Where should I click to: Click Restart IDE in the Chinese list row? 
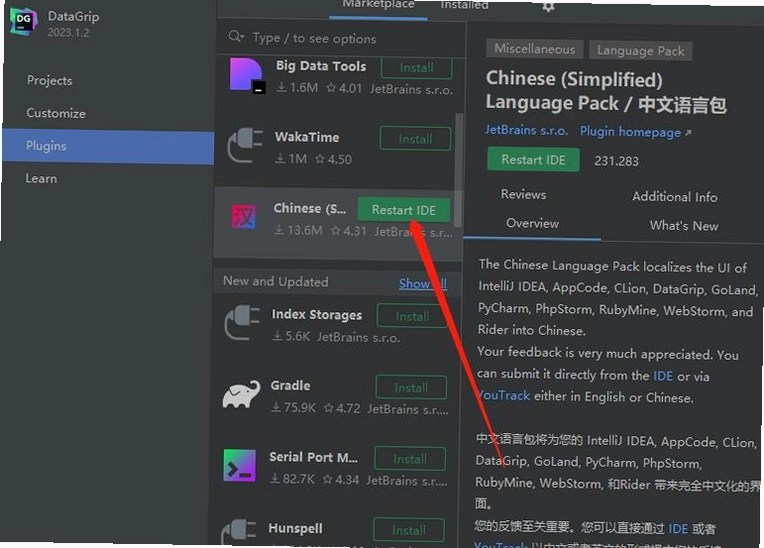[403, 210]
